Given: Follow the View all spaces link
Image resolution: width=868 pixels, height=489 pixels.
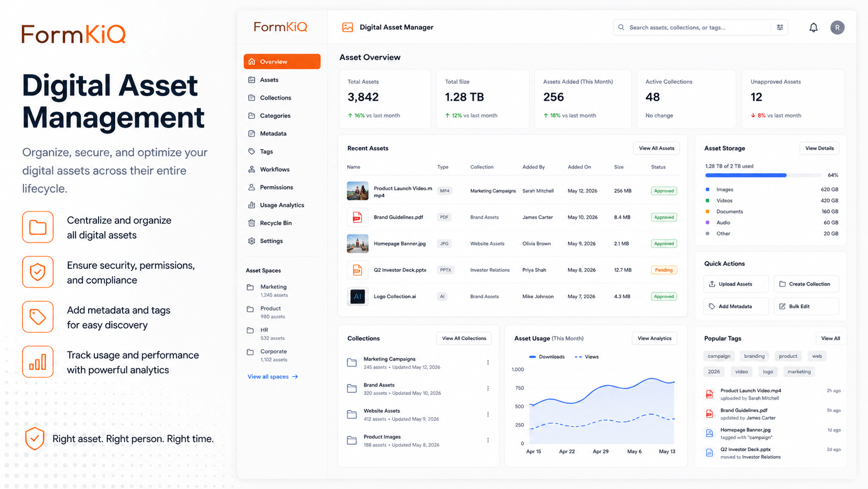Looking at the screenshot, I should tap(273, 377).
